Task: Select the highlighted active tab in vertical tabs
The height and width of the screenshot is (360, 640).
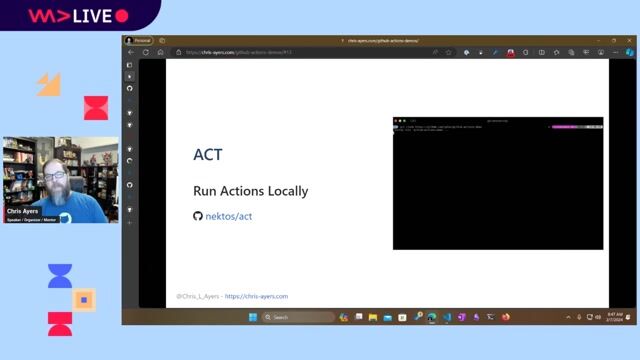Action: click(x=130, y=76)
